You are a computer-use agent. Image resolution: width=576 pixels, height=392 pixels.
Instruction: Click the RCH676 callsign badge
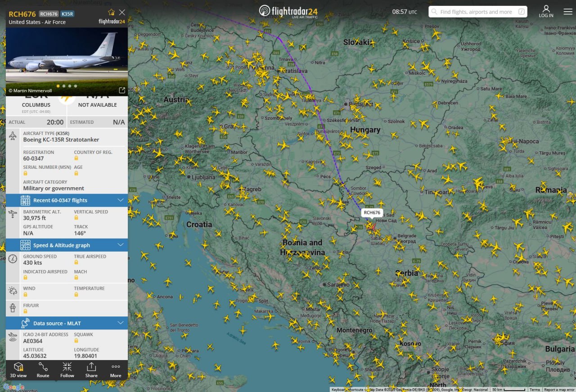(49, 14)
